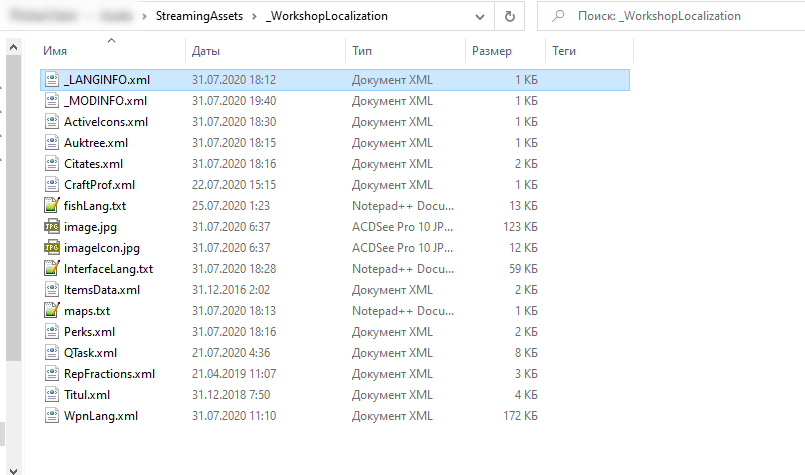Click the scrollbar up arrow
The image size is (805, 475).
pyautogui.click(x=14, y=47)
